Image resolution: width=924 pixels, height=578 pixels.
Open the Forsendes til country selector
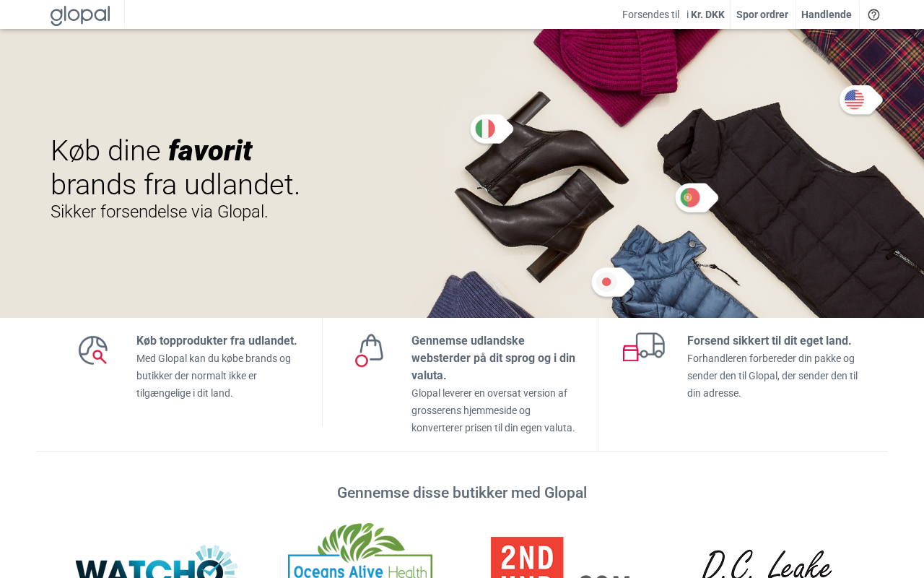point(650,14)
